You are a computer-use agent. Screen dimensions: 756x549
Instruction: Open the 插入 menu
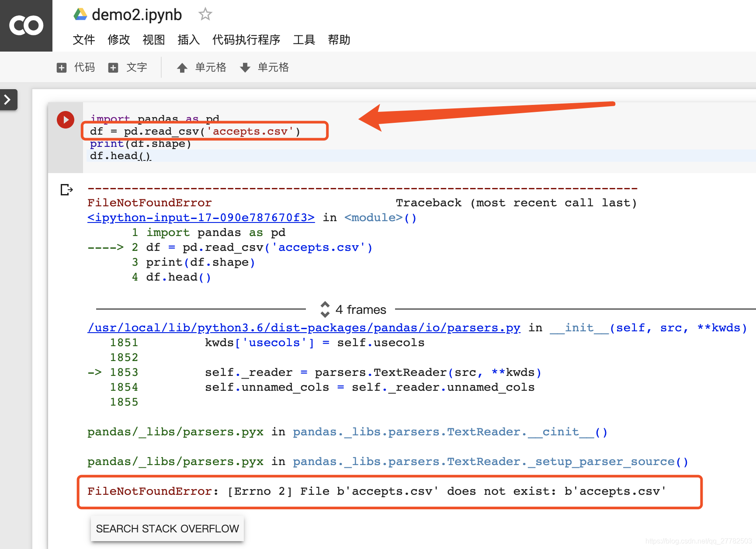pyautogui.click(x=189, y=40)
